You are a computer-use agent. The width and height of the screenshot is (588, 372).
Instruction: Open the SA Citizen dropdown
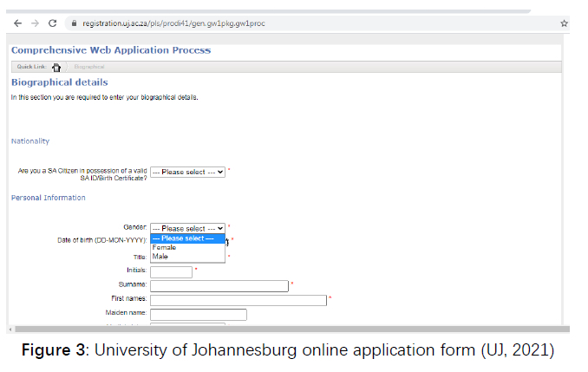click(188, 172)
